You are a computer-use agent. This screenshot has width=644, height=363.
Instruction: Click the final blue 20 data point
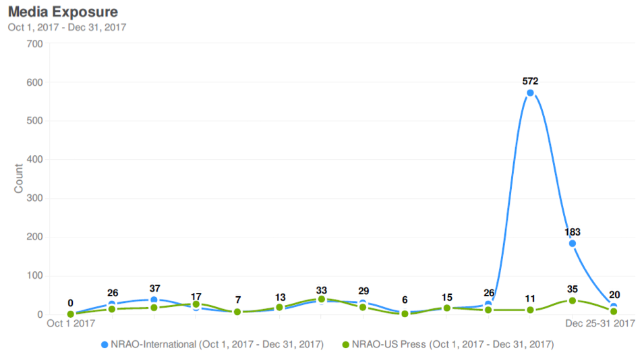coord(614,307)
